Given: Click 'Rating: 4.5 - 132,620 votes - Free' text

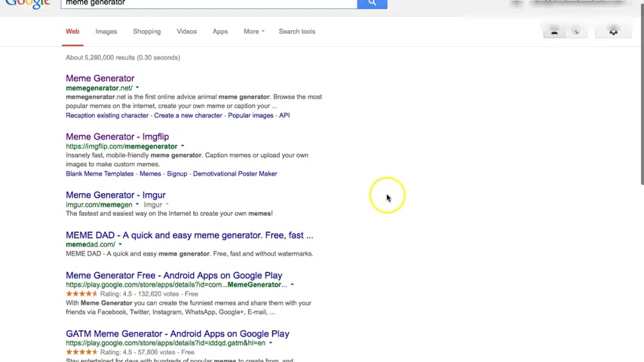Looking at the screenshot, I should (149, 294).
